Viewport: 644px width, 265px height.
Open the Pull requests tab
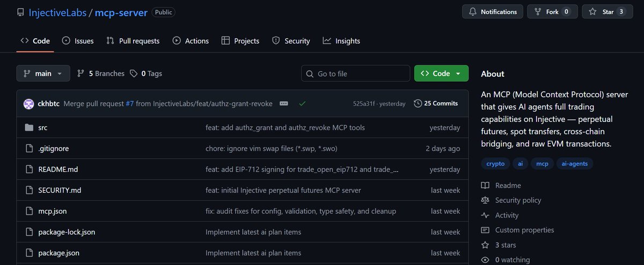coord(133,41)
